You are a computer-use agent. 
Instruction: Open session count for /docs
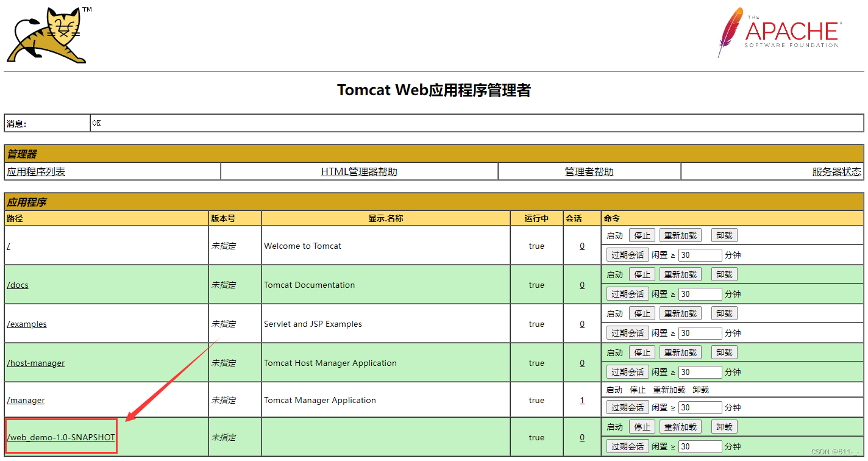[x=582, y=285]
